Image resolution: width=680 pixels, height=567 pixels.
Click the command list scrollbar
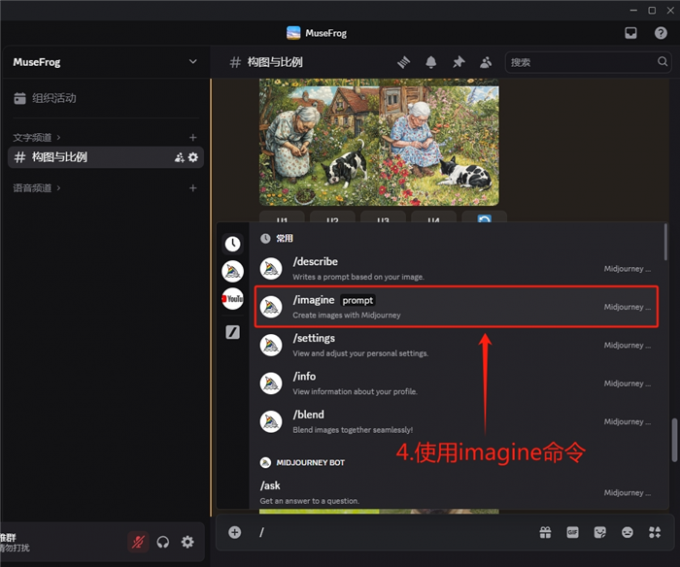tap(665, 242)
